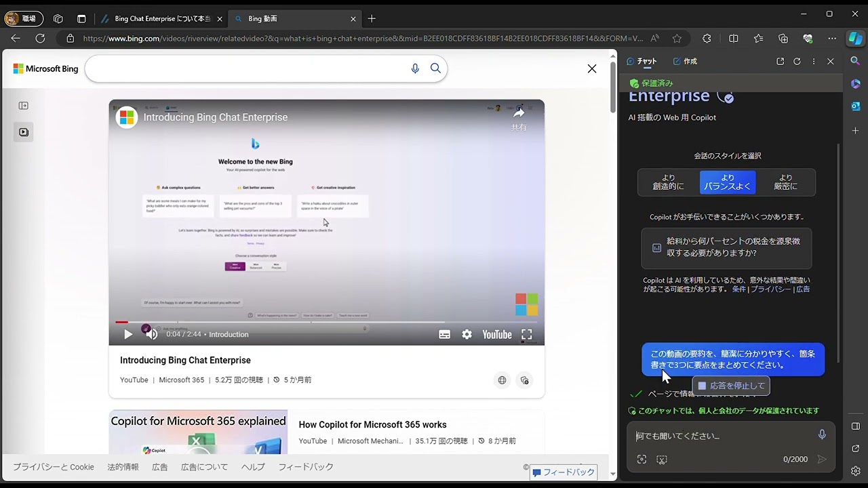The image size is (868, 488).
Task: Click the panel layout icon in left rail
Action: tap(24, 106)
